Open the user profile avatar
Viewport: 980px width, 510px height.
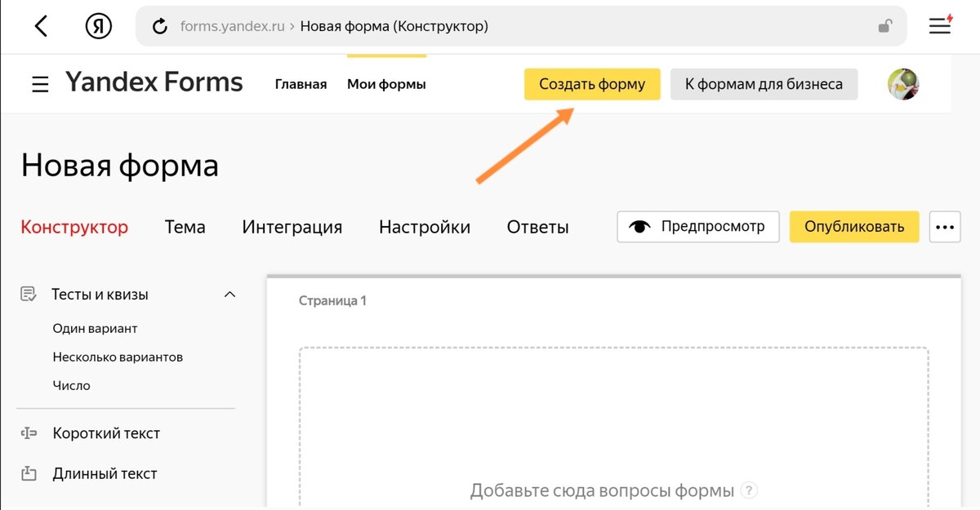coord(904,84)
